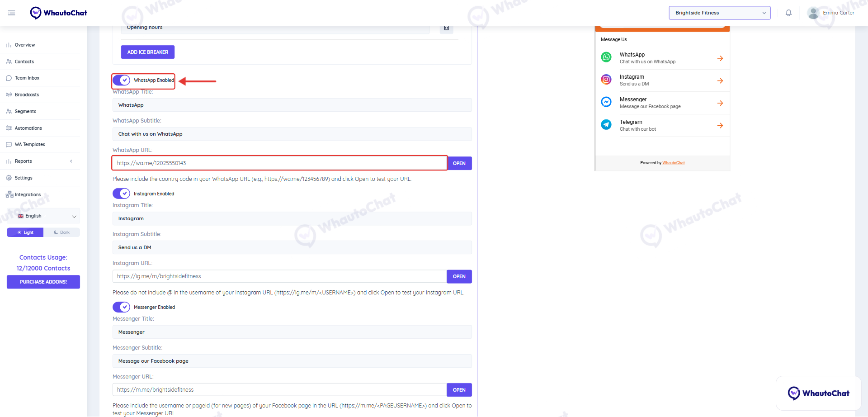868x417 pixels.
Task: Follow WhautoChat link in Powered by
Action: 674,163
